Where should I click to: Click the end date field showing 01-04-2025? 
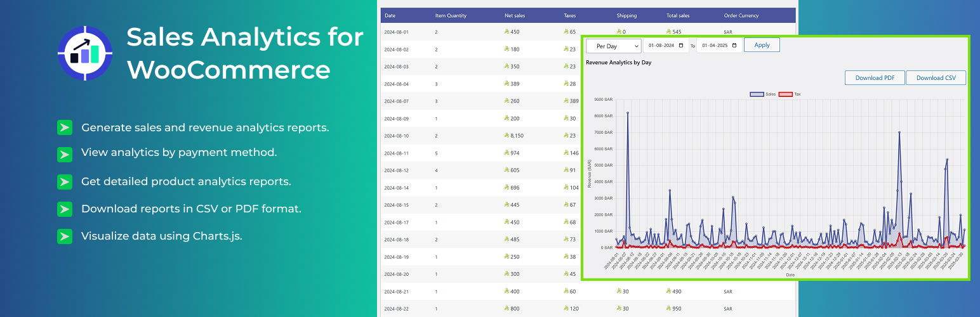pos(719,46)
